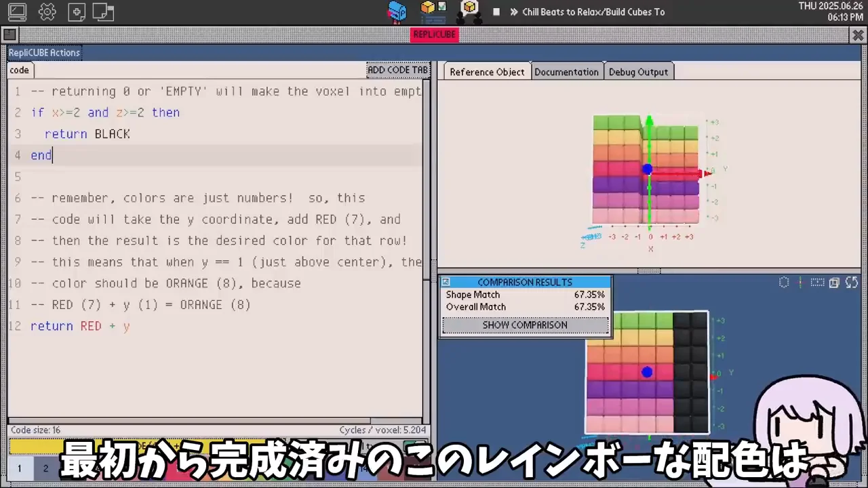Toggle the axes display icon in viewport
Viewport: 868px width, 488px height.
pos(801,283)
